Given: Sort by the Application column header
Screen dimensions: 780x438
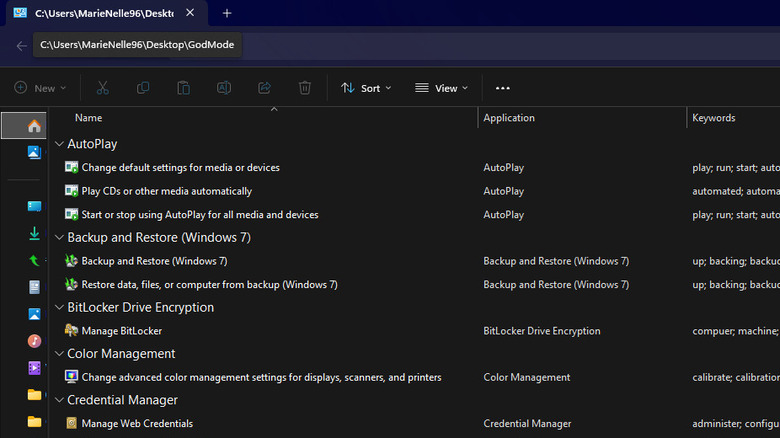Looking at the screenshot, I should click(x=509, y=118).
